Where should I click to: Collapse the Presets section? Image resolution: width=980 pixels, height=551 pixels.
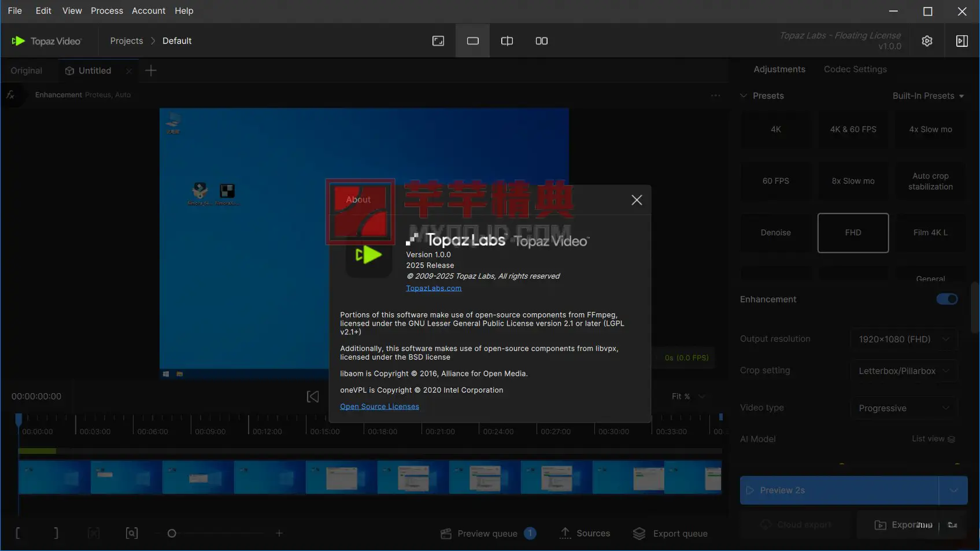click(744, 96)
